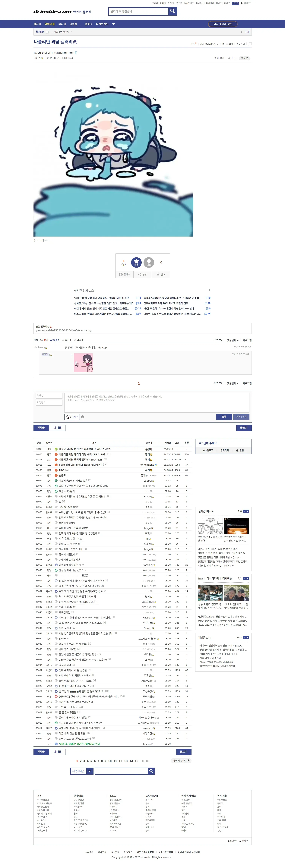Click the pink dccon image in reply
This screenshot has width=285, height=868.
83,363
